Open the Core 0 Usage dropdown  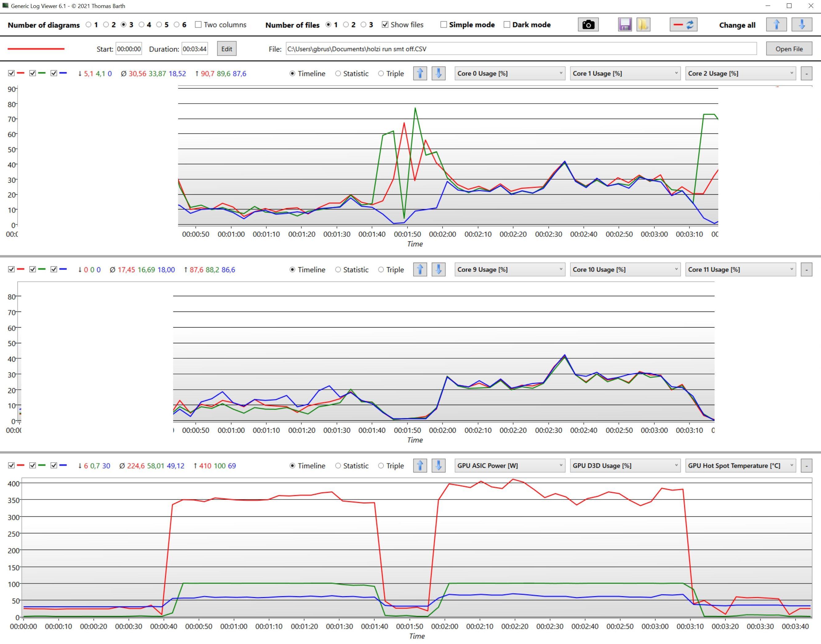[509, 74]
